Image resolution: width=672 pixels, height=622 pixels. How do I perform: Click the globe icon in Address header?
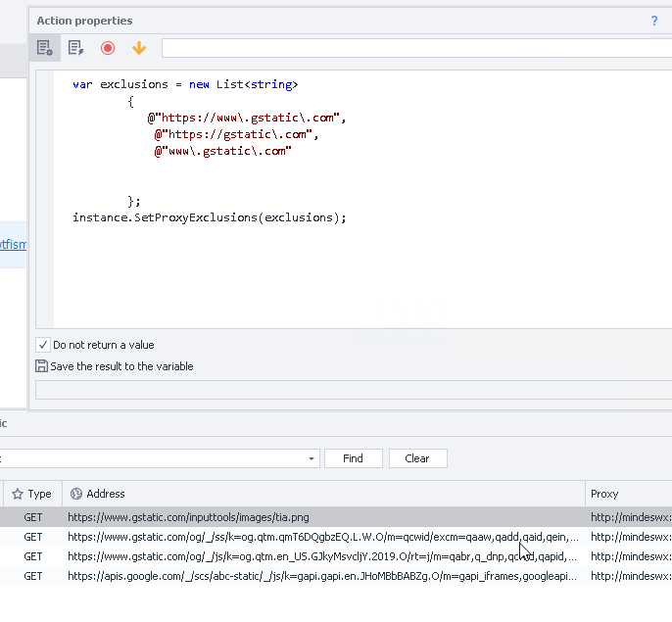coord(75,494)
